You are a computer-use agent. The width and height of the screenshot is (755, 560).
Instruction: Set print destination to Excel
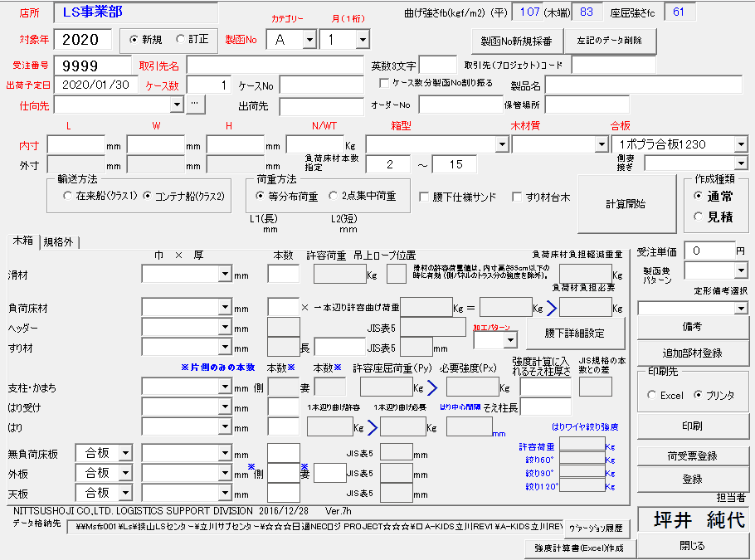coord(652,395)
